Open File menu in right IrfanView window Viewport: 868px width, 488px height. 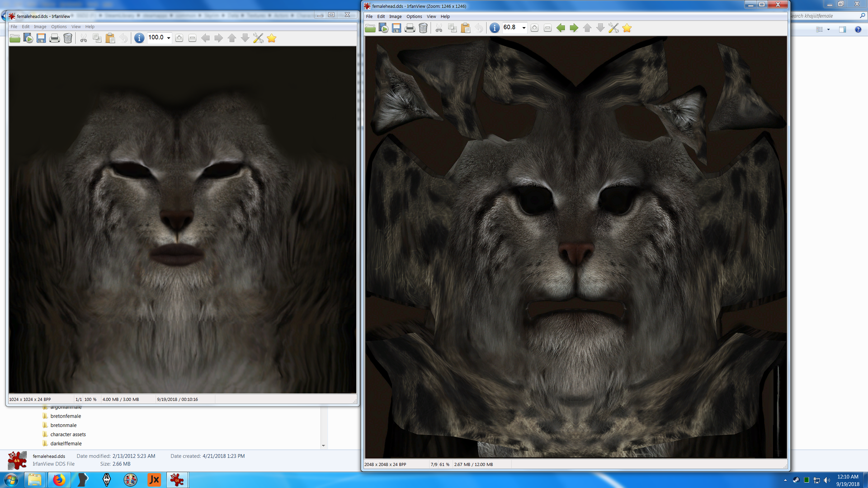click(369, 16)
